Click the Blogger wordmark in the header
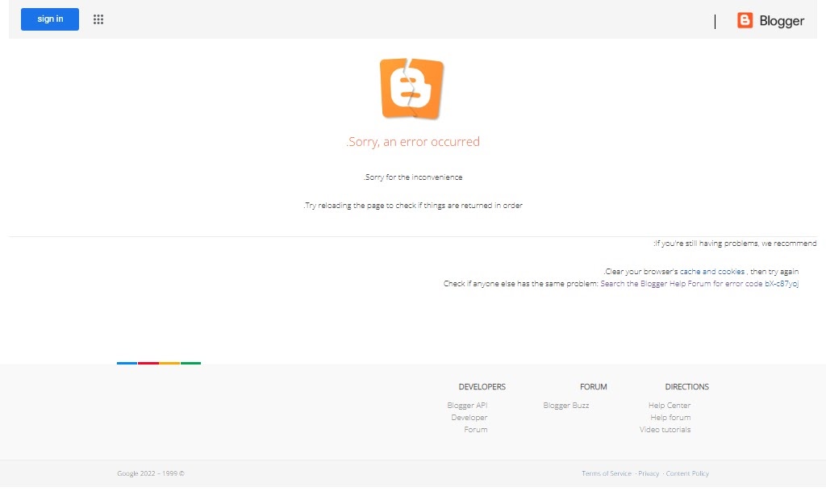Screen dimensions: 826x504 pyautogui.click(x=782, y=21)
